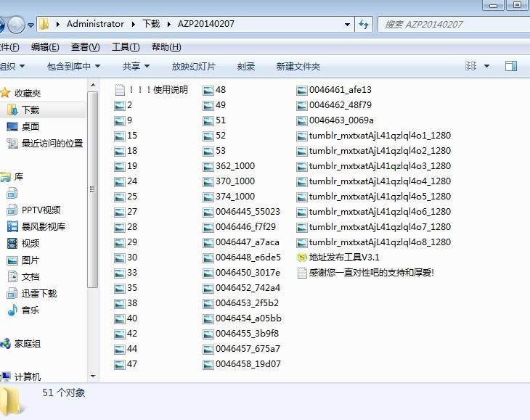Click the 暴风影视库 library icon
530x420 pixels.
click(12, 227)
